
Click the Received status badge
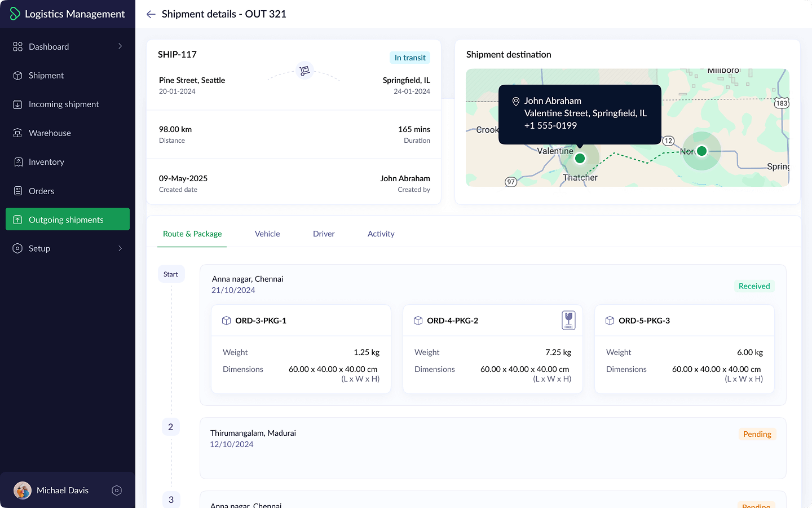point(754,286)
